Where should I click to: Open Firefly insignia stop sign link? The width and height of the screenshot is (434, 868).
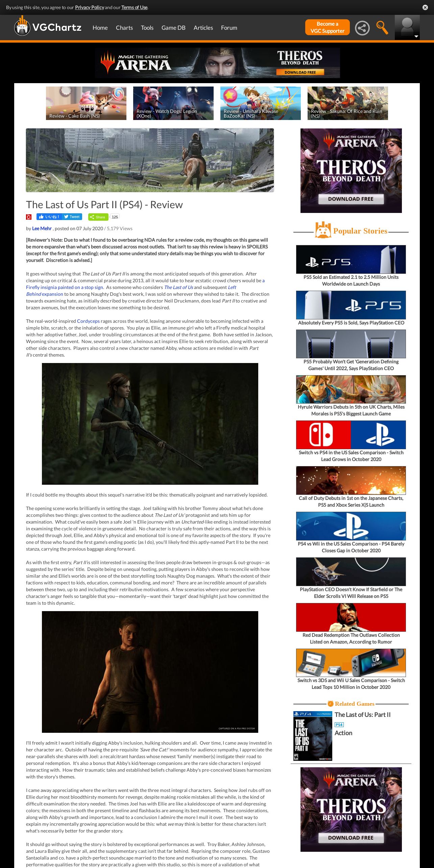click(x=65, y=287)
